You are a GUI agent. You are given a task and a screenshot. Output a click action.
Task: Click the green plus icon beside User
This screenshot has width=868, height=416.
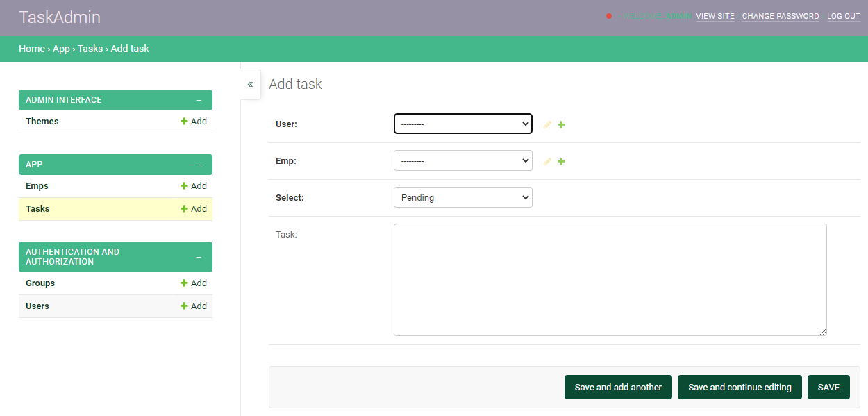click(x=562, y=124)
